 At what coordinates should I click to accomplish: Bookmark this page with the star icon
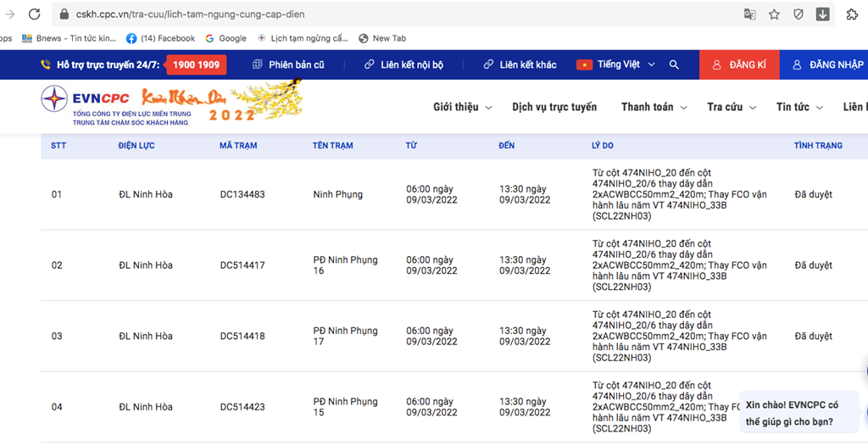coord(774,14)
